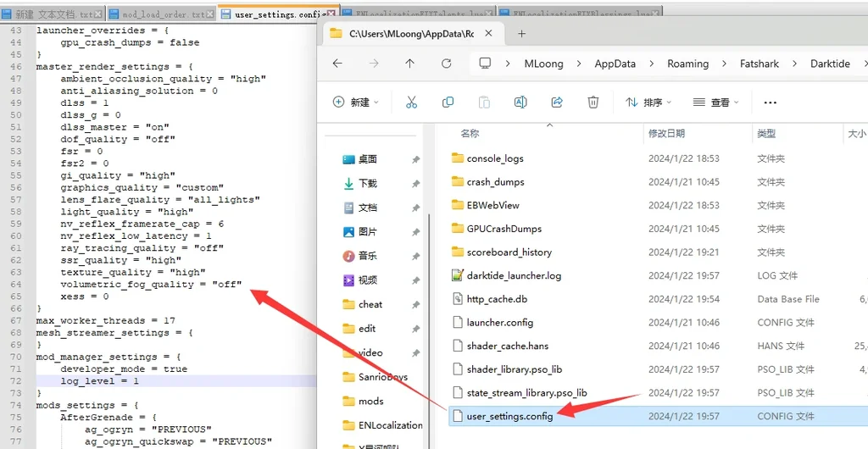Go up one folder level with the up arrow
868x449 pixels.
click(x=410, y=64)
